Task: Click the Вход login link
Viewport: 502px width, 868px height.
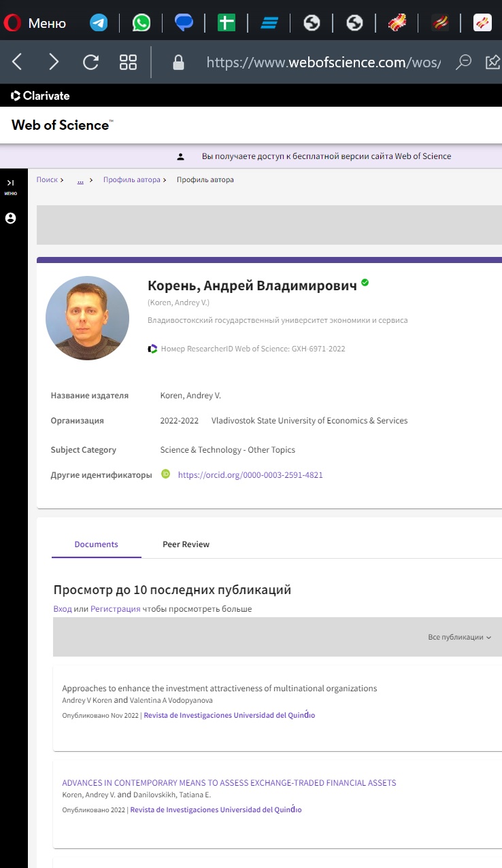Action: [63, 609]
